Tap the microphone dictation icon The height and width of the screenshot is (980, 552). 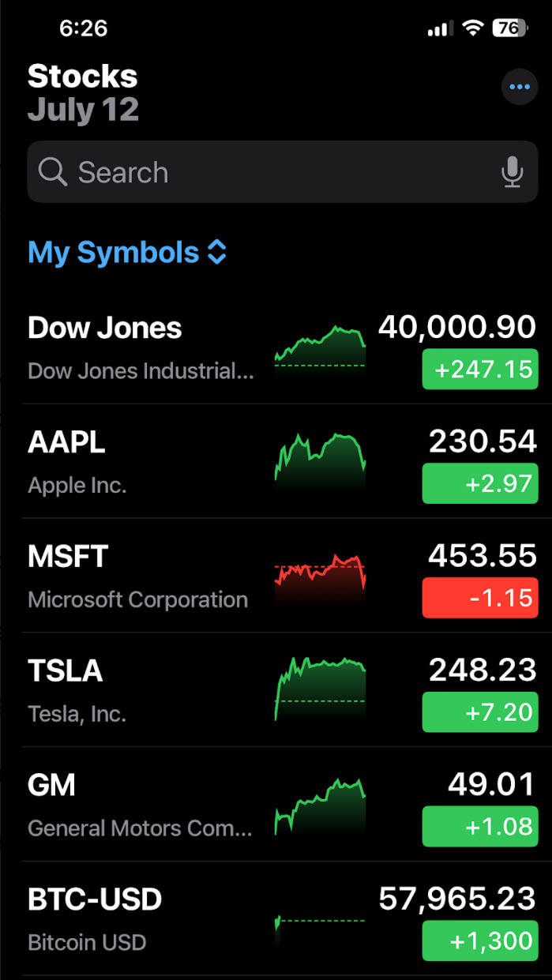point(513,172)
